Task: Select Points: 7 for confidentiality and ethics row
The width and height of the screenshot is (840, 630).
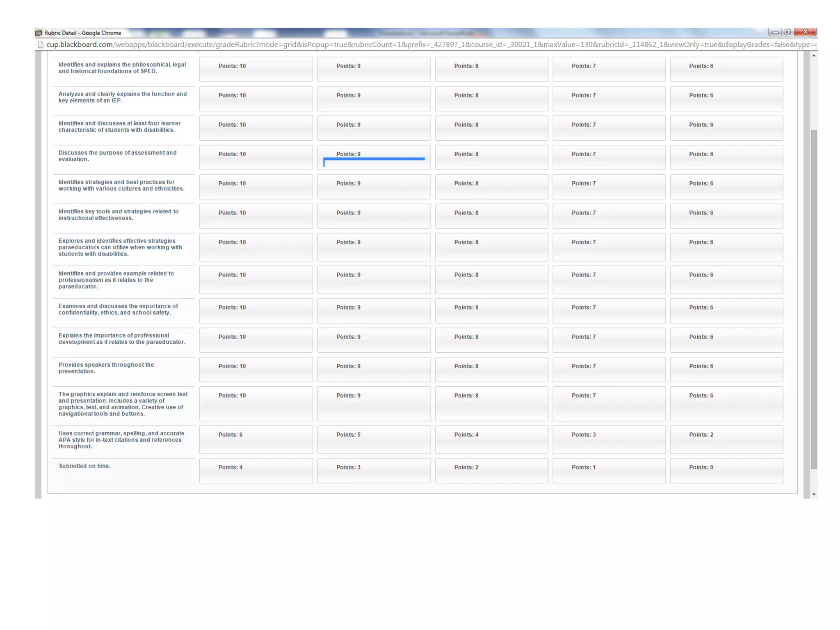Action: pyautogui.click(x=609, y=310)
